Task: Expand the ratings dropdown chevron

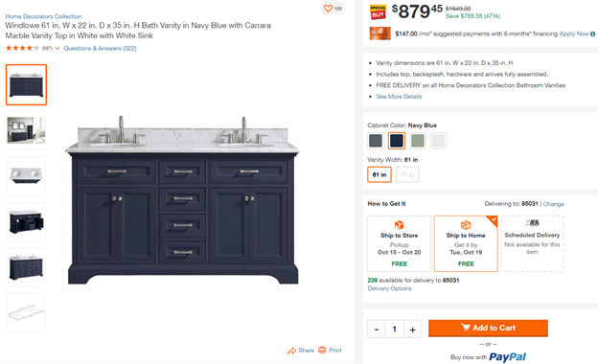Action: coord(57,49)
